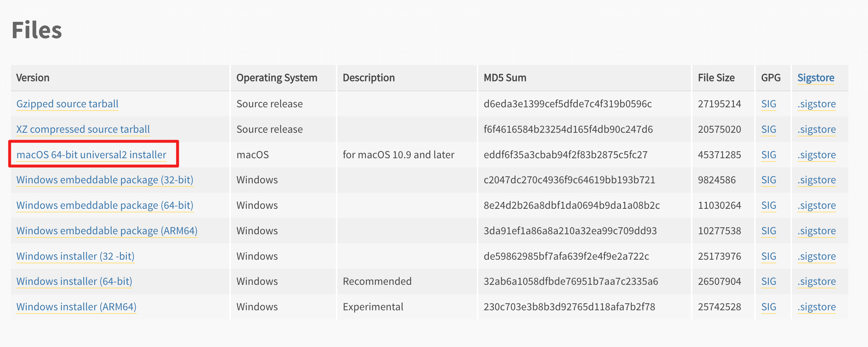The image size is (868, 347).
Task: Download the Windows installer (32-bit)
Action: (75, 256)
